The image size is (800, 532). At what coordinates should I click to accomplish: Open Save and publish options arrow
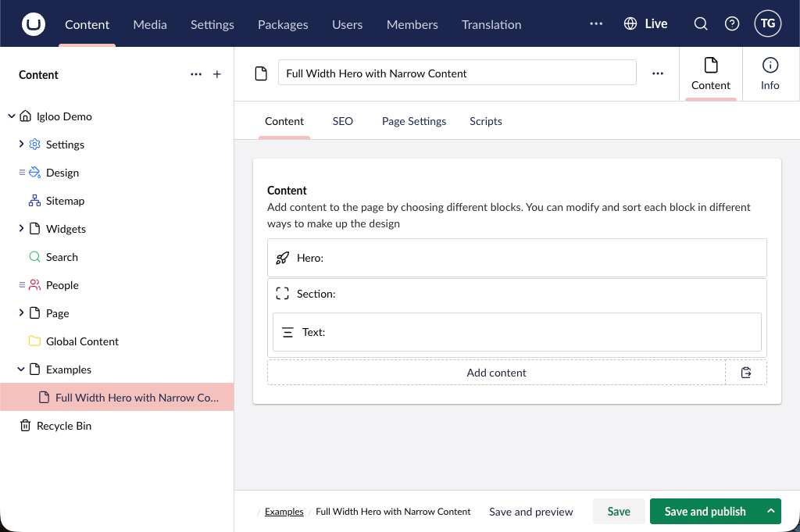[771, 511]
